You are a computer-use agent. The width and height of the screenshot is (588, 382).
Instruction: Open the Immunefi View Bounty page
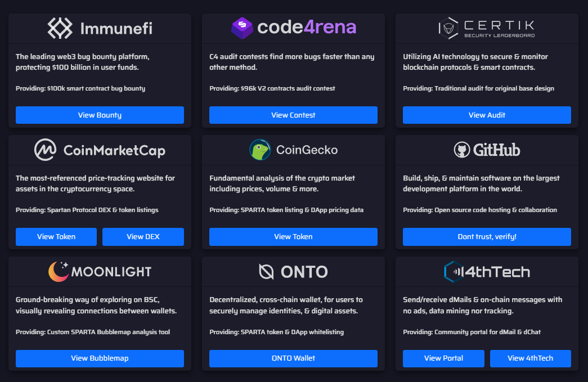(x=100, y=115)
